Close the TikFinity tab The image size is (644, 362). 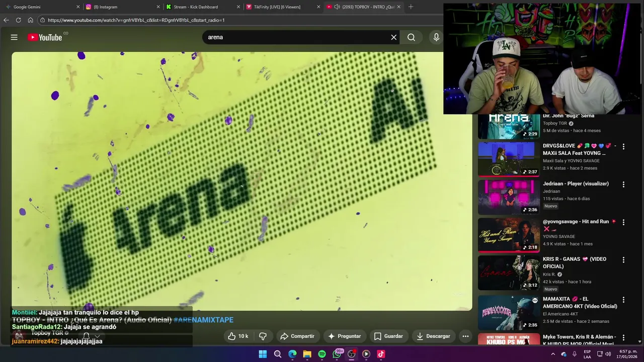tap(318, 7)
